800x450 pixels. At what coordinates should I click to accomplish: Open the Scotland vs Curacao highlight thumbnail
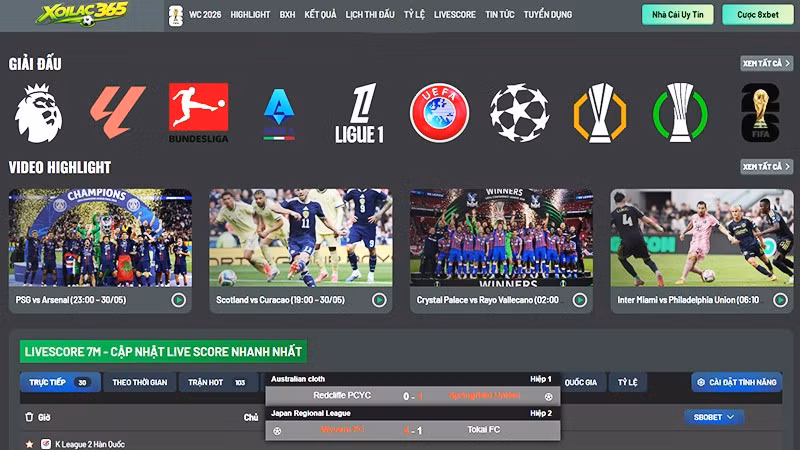(x=301, y=238)
